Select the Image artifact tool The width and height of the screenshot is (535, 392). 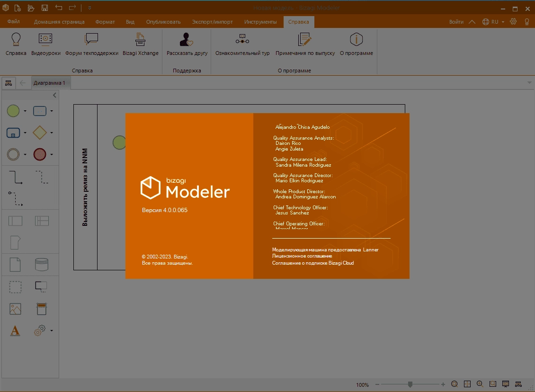[x=15, y=309]
